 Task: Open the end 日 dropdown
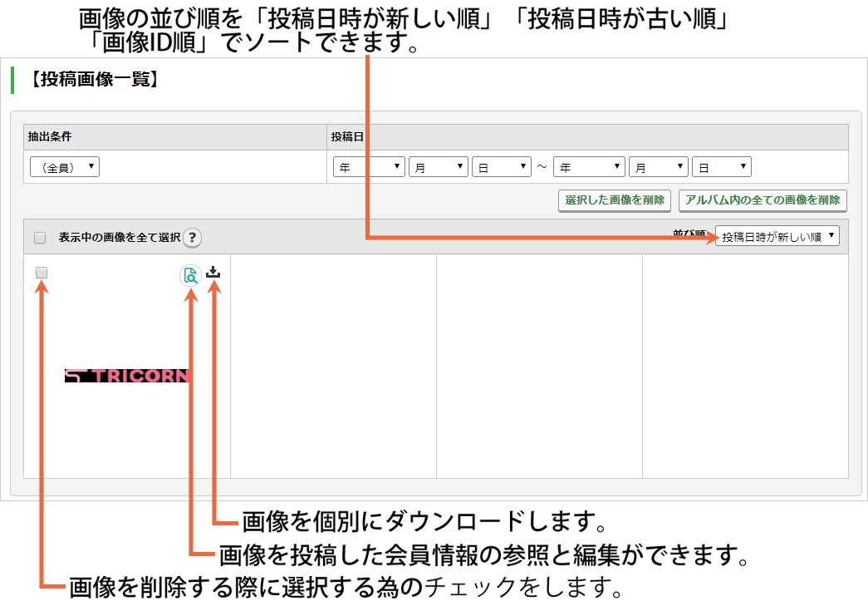point(722,167)
